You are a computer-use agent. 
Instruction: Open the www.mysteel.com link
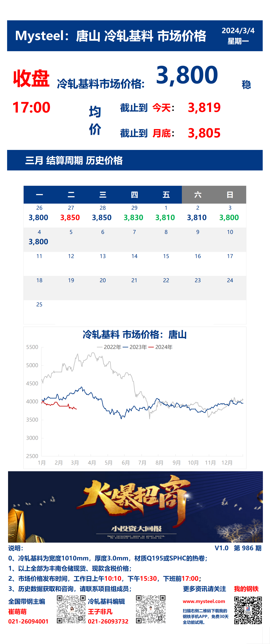204,601
